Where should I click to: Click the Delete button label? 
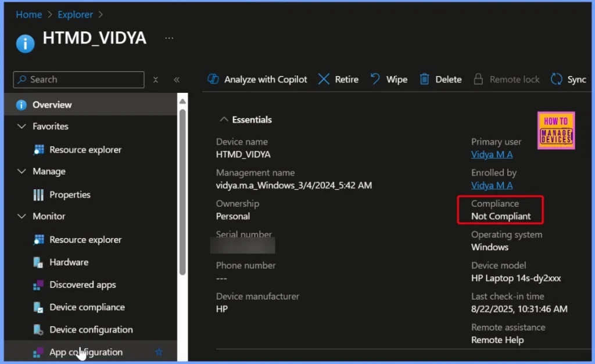(x=449, y=80)
